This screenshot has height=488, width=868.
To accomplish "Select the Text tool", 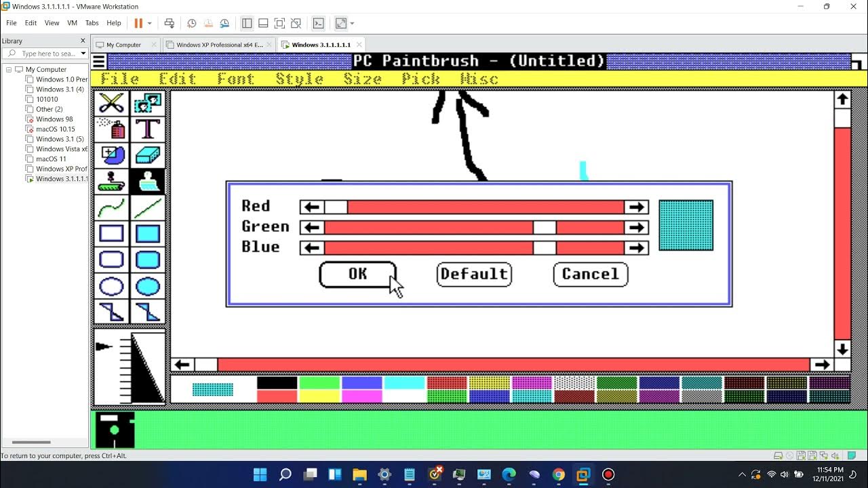I will coord(147,129).
